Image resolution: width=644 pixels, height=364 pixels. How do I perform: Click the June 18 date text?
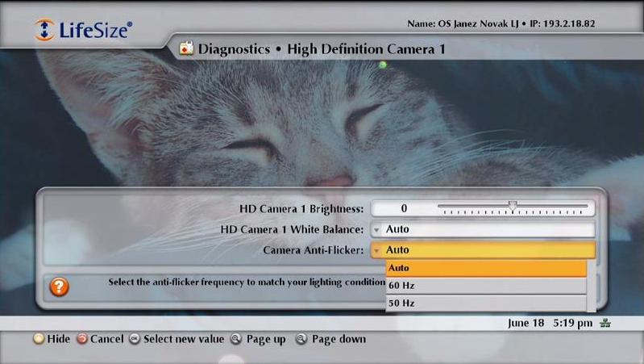(x=526, y=323)
